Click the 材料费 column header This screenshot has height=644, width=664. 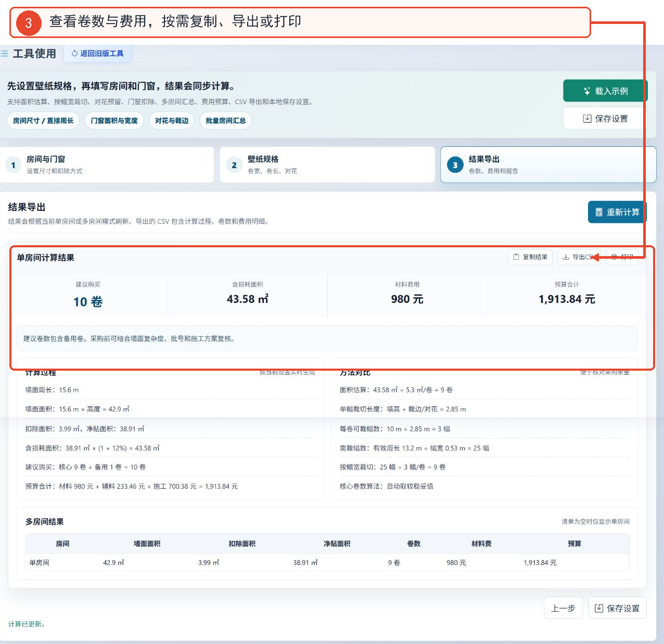[481, 544]
